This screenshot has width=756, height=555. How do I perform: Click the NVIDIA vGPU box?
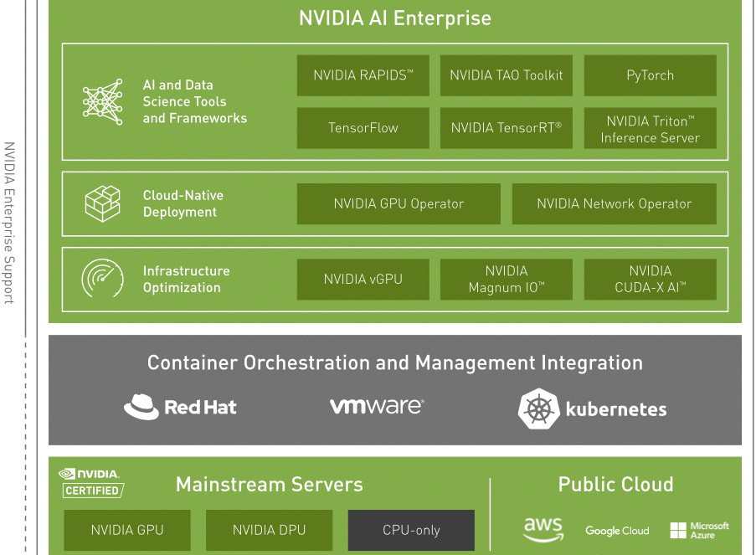pyautogui.click(x=363, y=280)
